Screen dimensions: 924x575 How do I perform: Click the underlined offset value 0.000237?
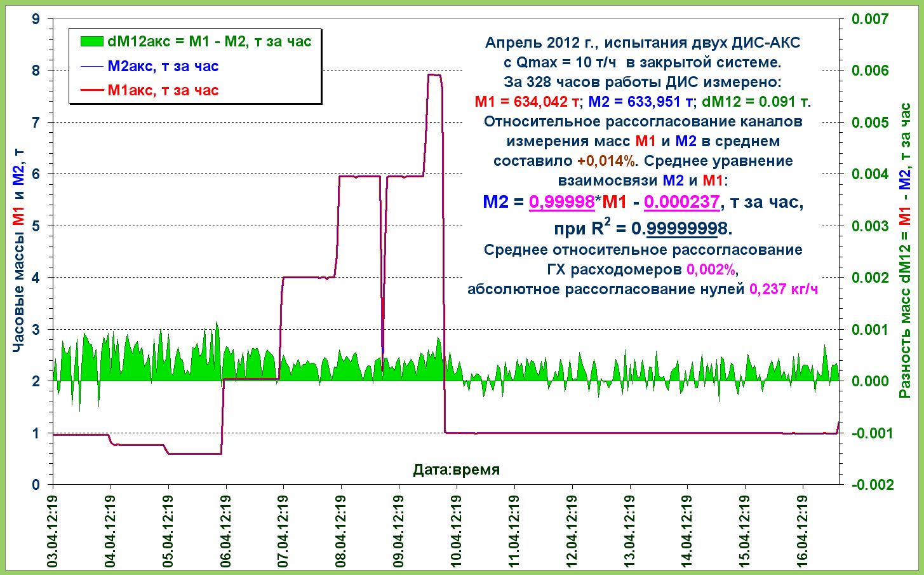point(681,202)
